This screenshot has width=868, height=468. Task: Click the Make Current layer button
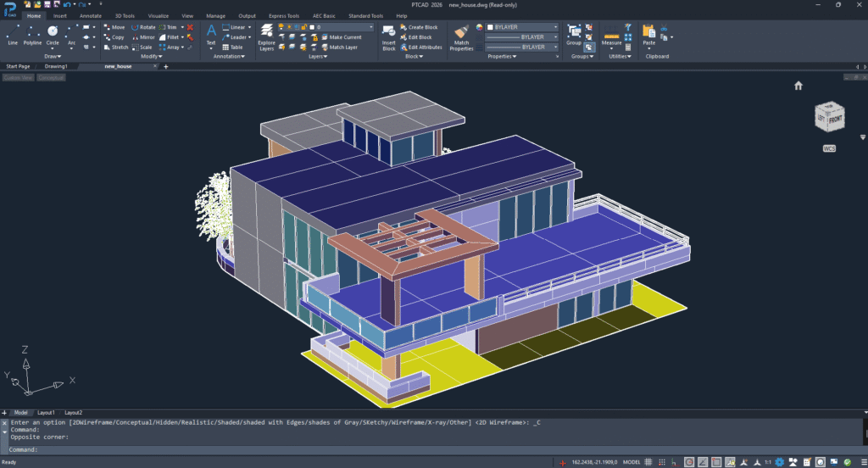pos(344,37)
